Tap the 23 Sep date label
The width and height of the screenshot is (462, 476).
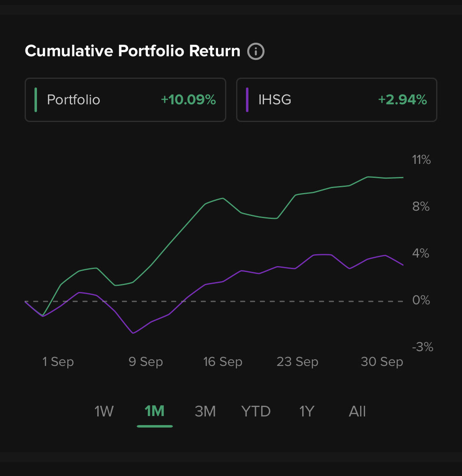tap(297, 362)
